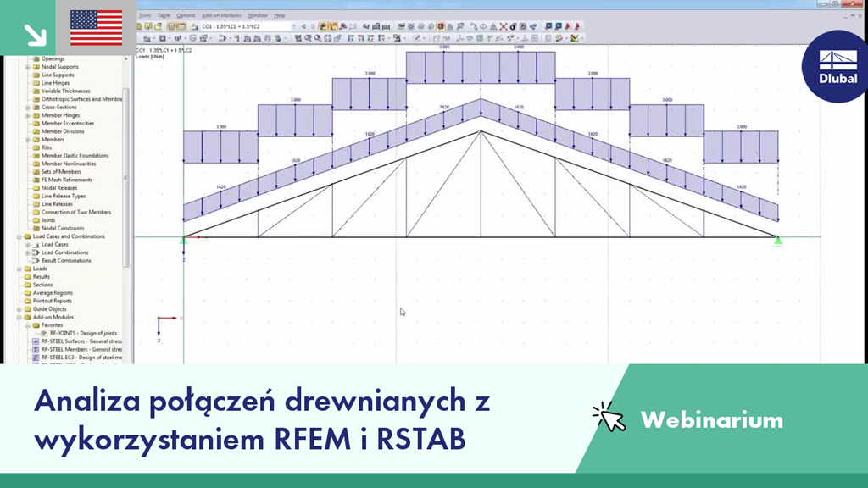
Task: Collapse the Favorites tree node
Action: pos(28,325)
